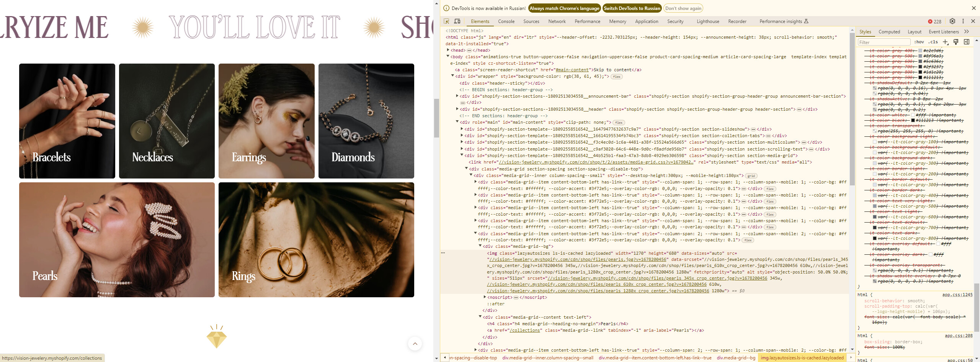This screenshot has height=362, width=980.
Task: Toggle the rendering emulations paintbrush icon
Action: point(956,42)
